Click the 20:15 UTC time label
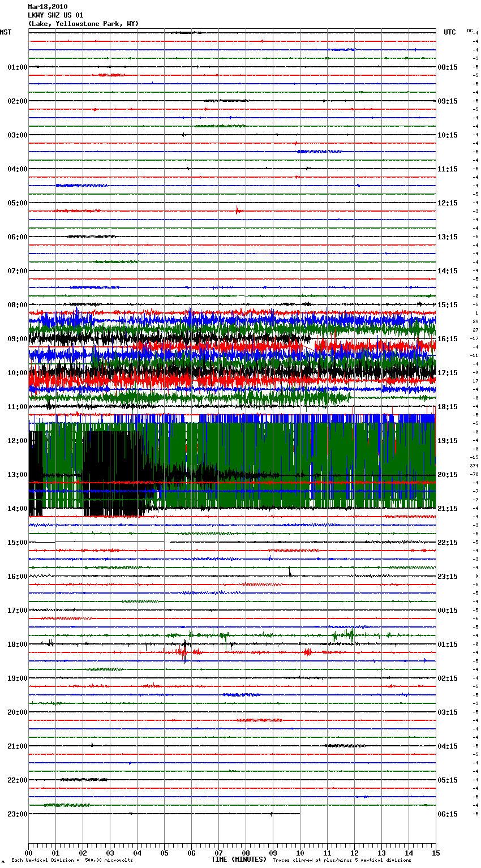 (448, 475)
